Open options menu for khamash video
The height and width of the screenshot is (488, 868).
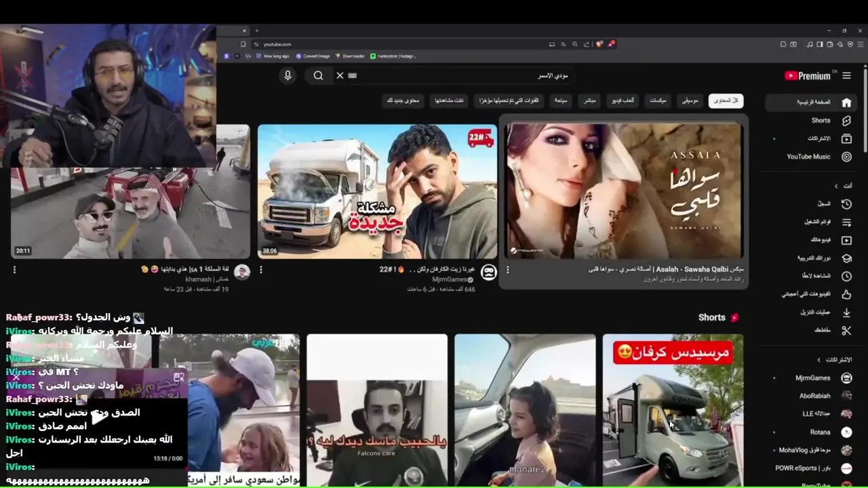[14, 270]
